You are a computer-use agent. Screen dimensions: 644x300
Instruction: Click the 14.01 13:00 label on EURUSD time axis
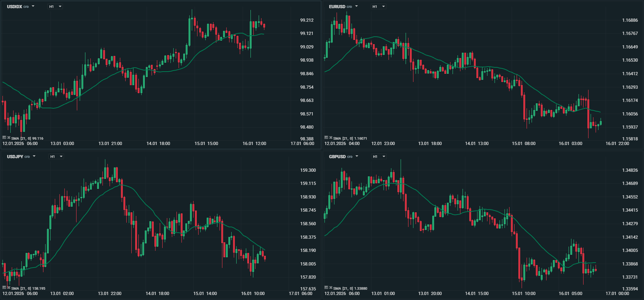476,144
